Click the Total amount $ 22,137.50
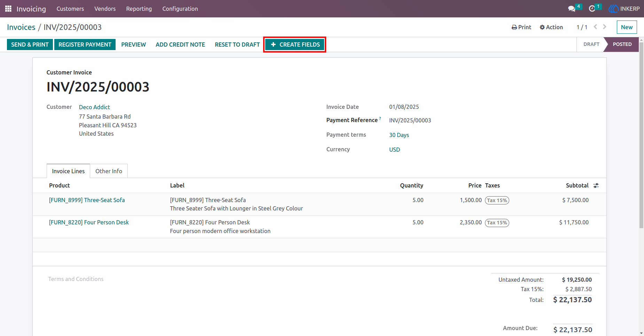Viewport: 644px width, 336px height. 572,300
